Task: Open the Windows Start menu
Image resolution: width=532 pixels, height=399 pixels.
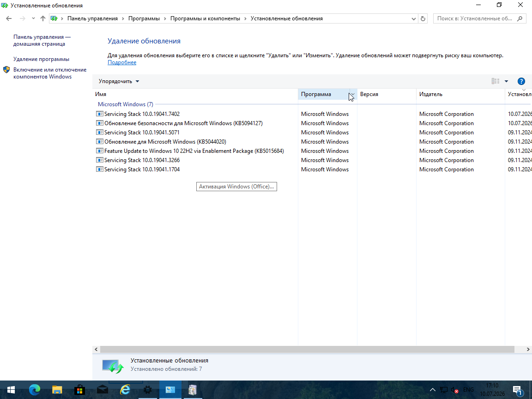Action: [x=11, y=390]
